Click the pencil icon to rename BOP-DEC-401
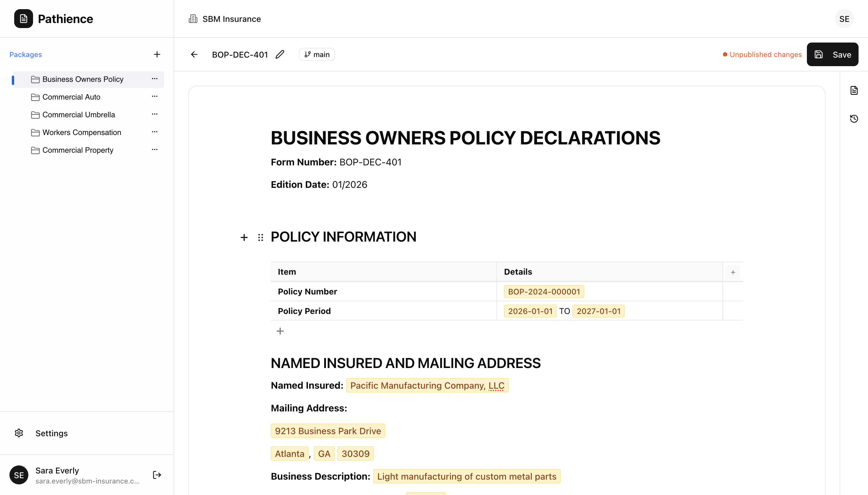 coord(279,54)
